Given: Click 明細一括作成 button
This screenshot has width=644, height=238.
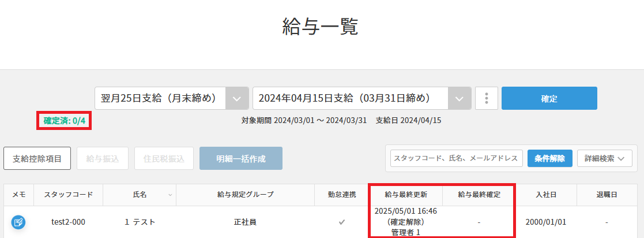Looking at the screenshot, I should [241, 158].
